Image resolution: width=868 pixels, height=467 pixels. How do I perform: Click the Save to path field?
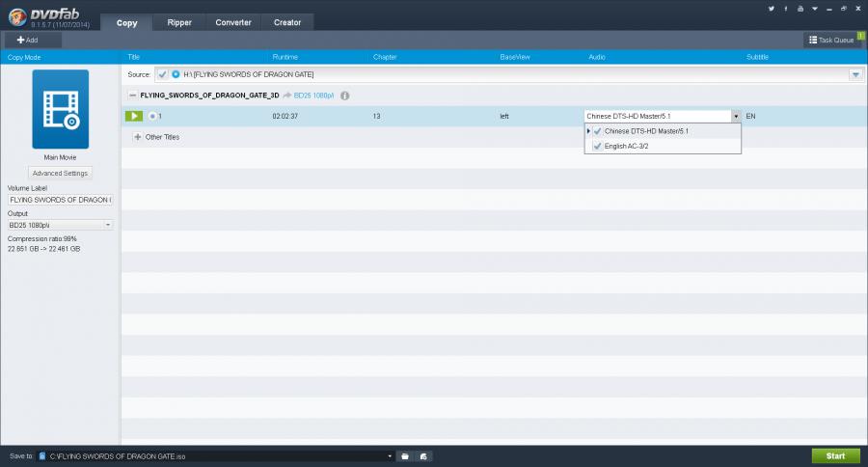[x=216, y=456]
